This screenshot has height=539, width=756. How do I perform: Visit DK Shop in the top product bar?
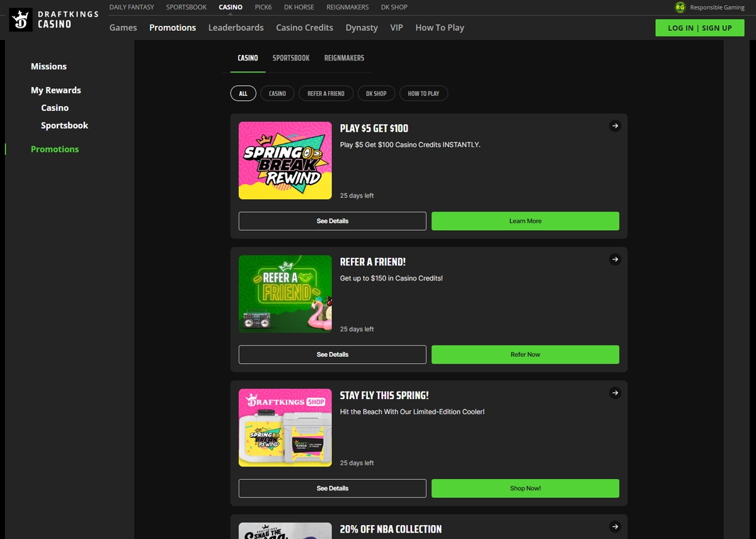pyautogui.click(x=394, y=8)
